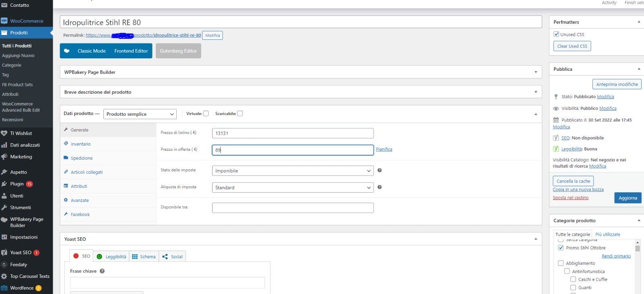Click the TI Wishlist heart icon
Image resolution: width=644 pixels, height=294 pixels.
click(x=4, y=133)
